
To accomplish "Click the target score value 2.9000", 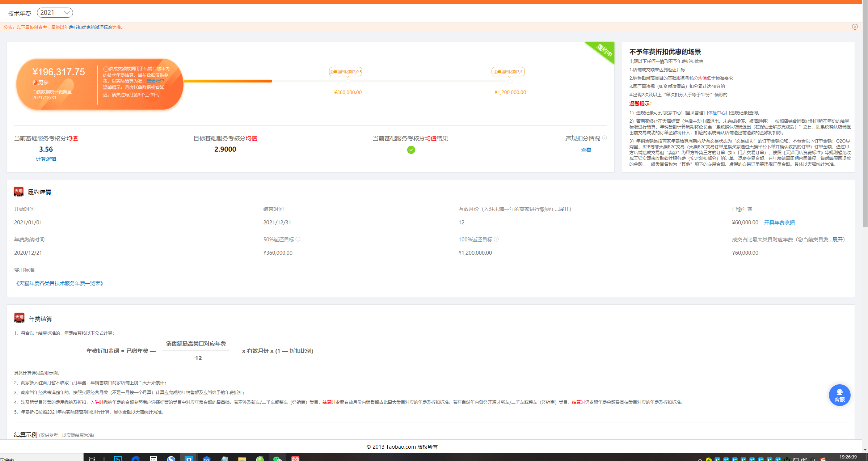I will [x=225, y=149].
